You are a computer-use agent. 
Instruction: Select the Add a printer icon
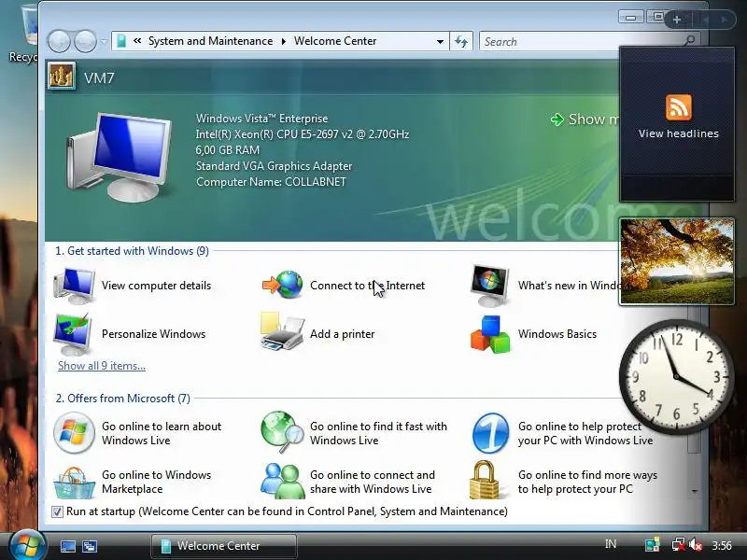(x=282, y=332)
